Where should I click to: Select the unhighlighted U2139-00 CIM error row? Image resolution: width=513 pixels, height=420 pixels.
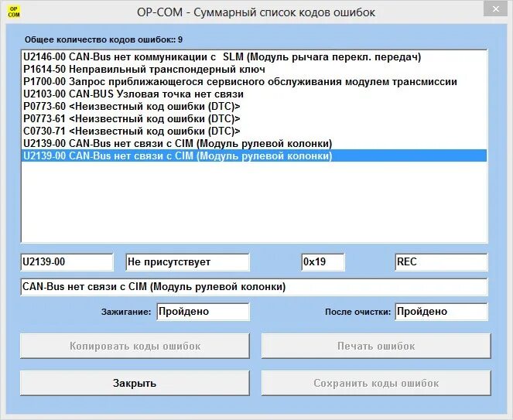(255, 144)
